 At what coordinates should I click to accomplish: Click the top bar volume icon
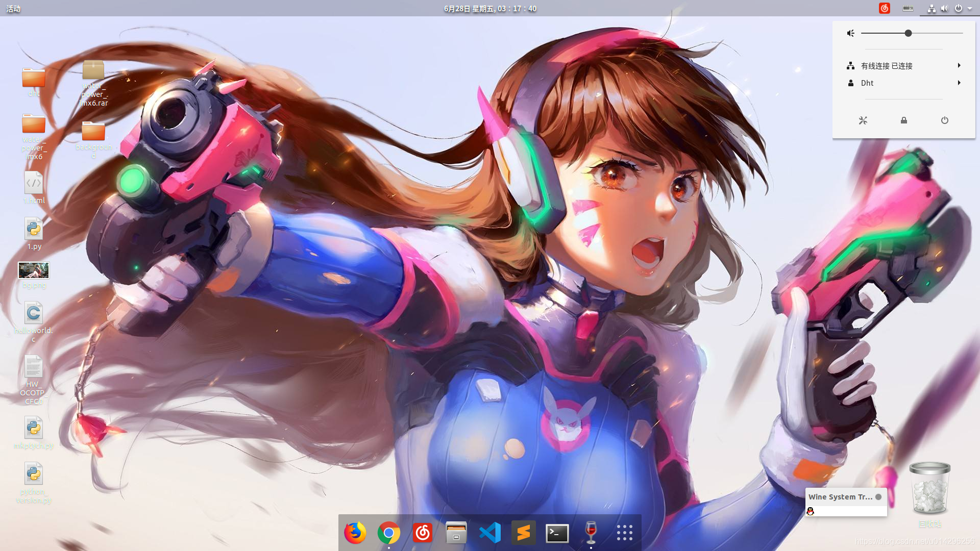(x=944, y=8)
